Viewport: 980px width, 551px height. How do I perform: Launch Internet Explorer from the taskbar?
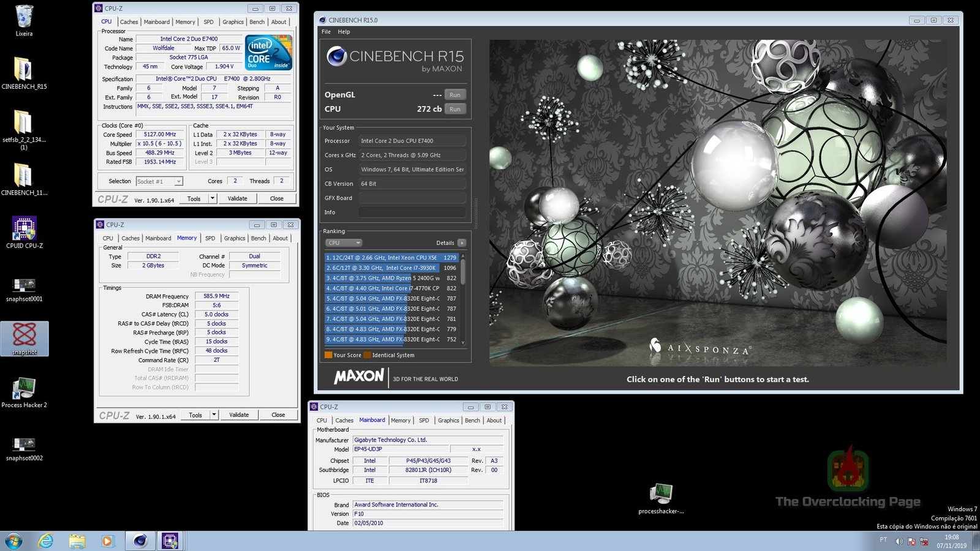pos(45,541)
